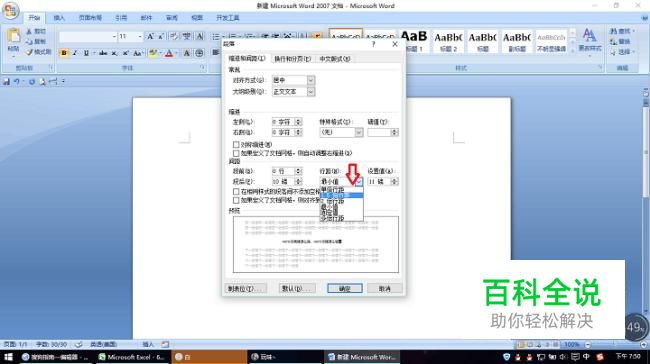Open the 开发工具 ribbon tab
The width and height of the screenshot is (650, 364).
[x=228, y=18]
